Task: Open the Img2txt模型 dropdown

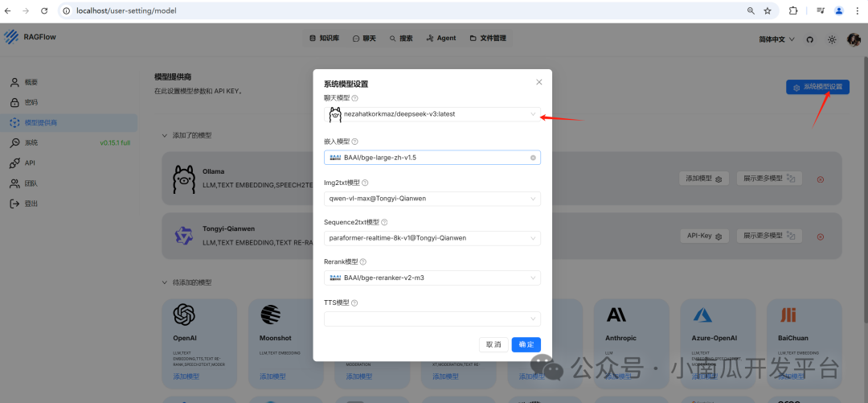Action: click(432, 199)
